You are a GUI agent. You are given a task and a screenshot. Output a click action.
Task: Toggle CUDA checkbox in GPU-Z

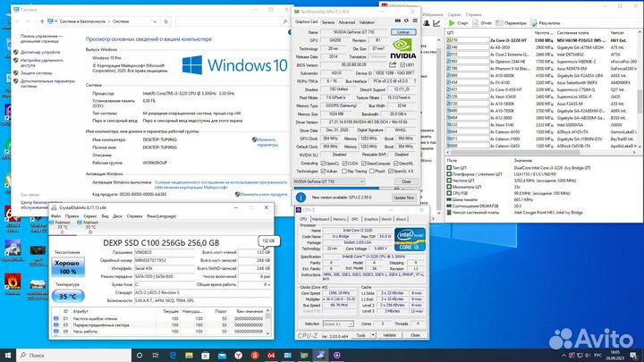click(344, 164)
